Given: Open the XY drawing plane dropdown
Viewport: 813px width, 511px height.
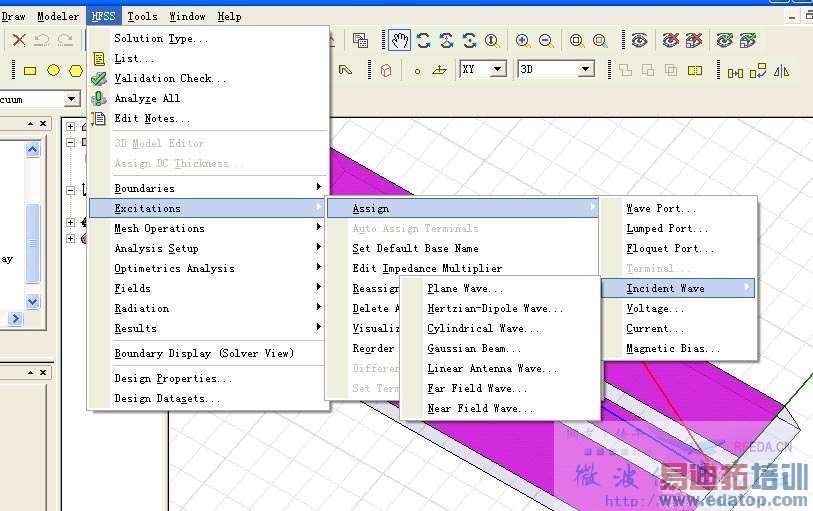Looking at the screenshot, I should 498,69.
